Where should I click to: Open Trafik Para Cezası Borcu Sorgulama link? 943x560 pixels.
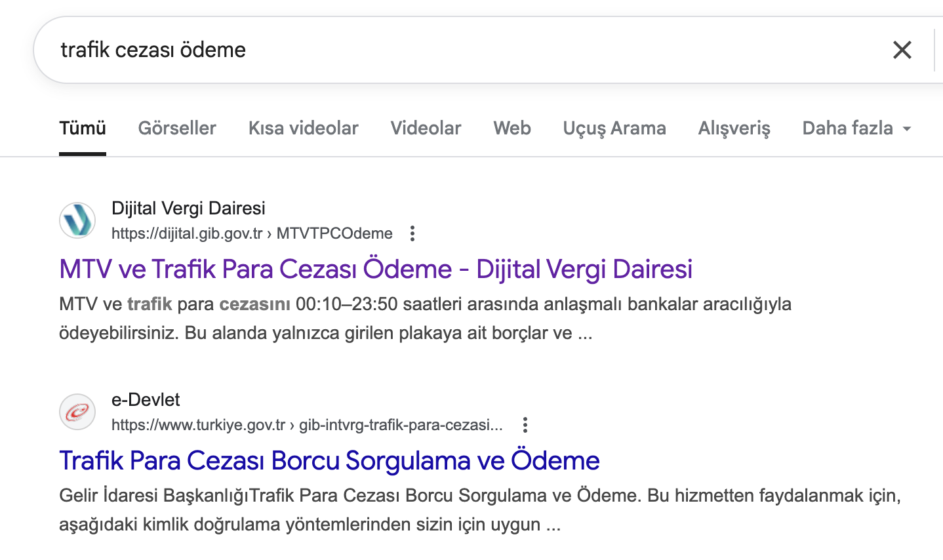click(x=329, y=461)
